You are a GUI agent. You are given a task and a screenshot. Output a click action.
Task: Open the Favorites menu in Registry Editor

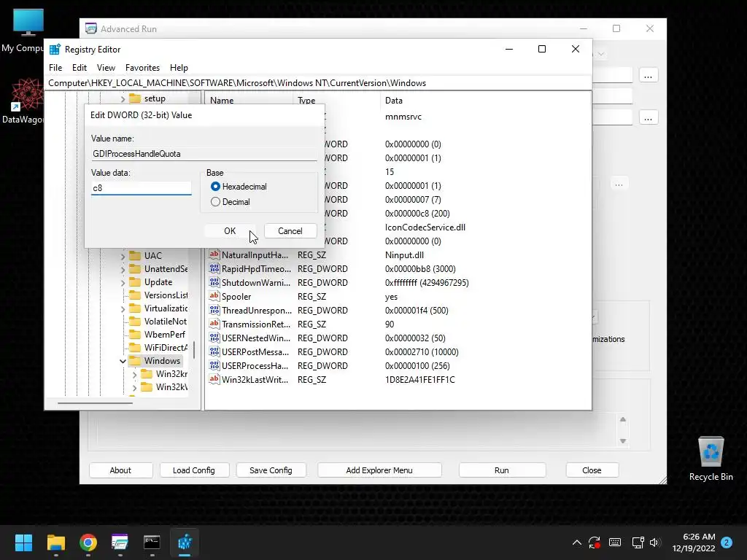tap(142, 68)
